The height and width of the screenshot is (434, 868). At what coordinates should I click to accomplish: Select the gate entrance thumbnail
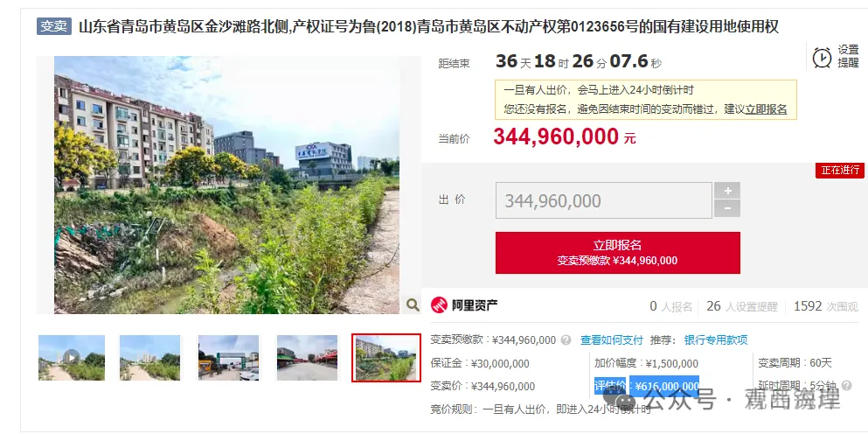(228, 358)
